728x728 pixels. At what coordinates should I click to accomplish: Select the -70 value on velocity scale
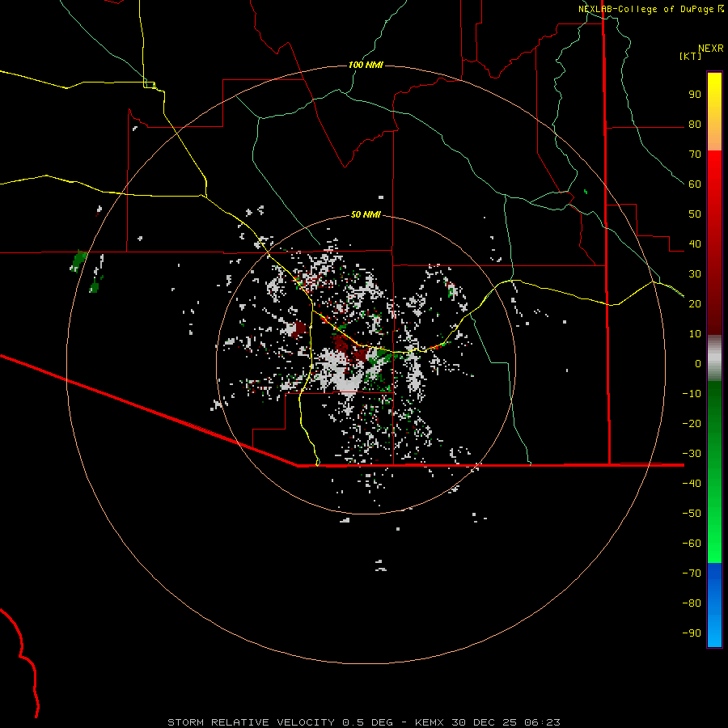(x=692, y=573)
